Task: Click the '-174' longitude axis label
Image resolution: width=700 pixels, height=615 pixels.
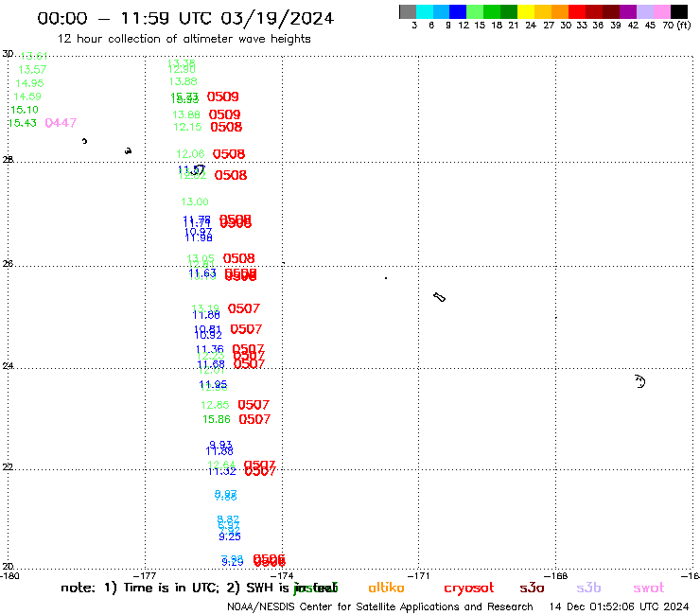Action: [x=283, y=575]
